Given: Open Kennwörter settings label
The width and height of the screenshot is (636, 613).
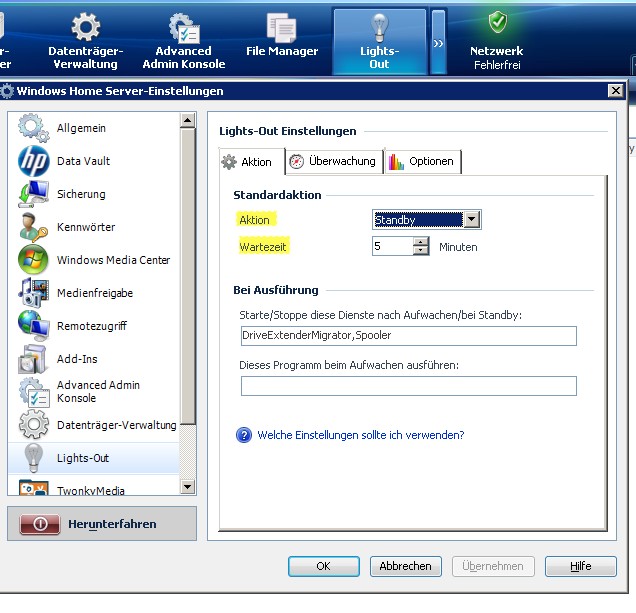Looking at the screenshot, I should click(86, 227).
